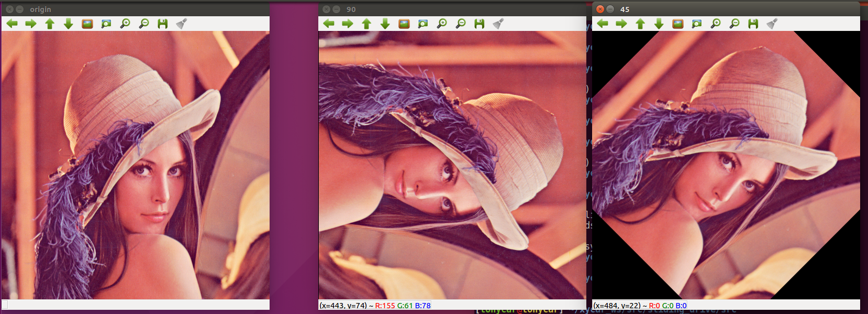Screen dimensions: 868x314
Task: Zoom out on the 90 window image
Action: click(461, 24)
